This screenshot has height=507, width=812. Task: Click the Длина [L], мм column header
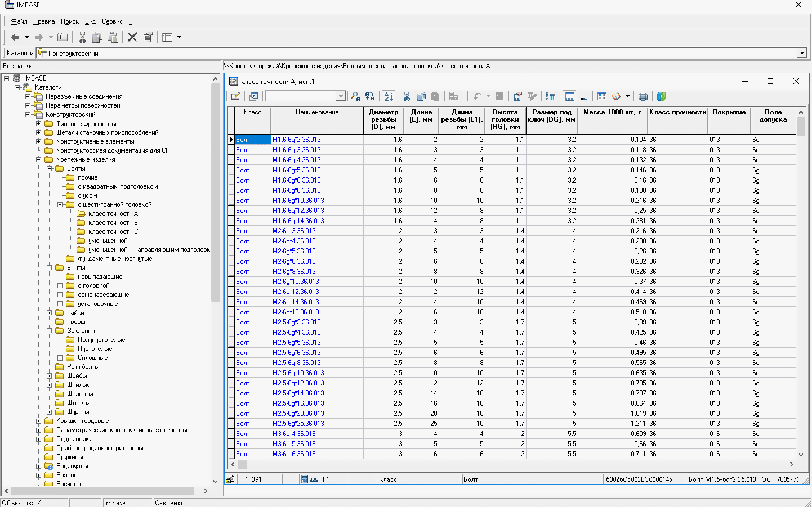[x=421, y=119]
